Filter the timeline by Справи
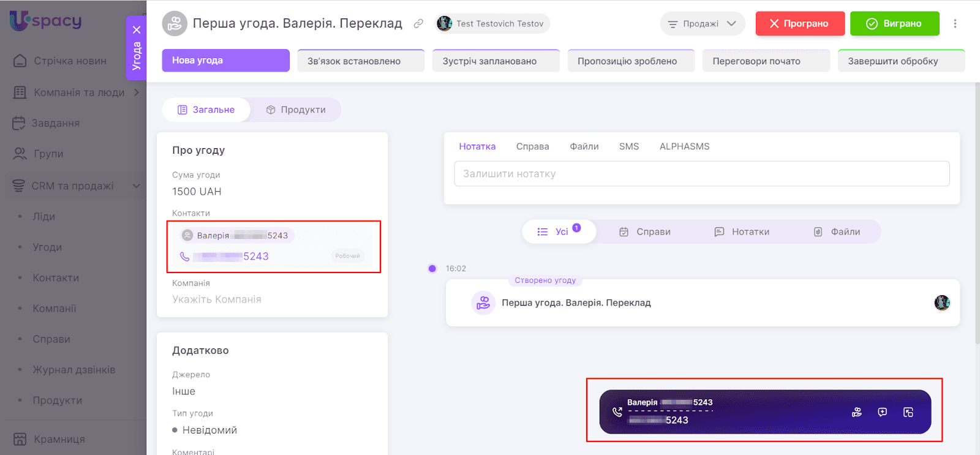The height and width of the screenshot is (455, 980). click(x=645, y=232)
